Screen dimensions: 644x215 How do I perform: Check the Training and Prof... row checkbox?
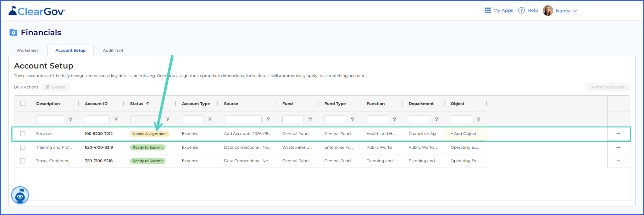(23, 148)
